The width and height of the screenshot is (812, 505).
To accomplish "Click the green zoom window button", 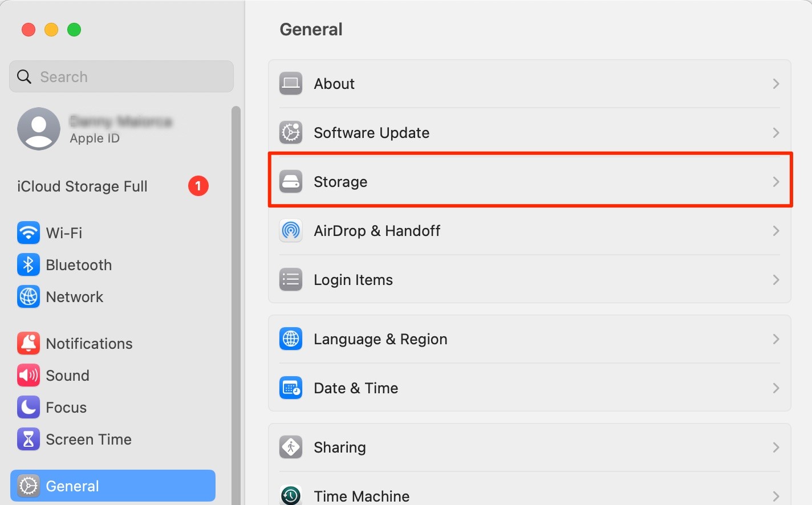I will click(x=74, y=30).
